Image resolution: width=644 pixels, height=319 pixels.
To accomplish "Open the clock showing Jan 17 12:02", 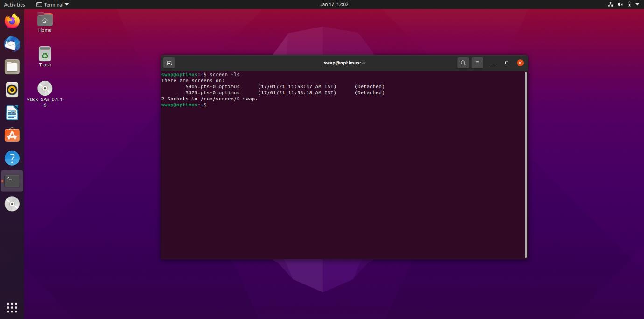I will click(334, 5).
